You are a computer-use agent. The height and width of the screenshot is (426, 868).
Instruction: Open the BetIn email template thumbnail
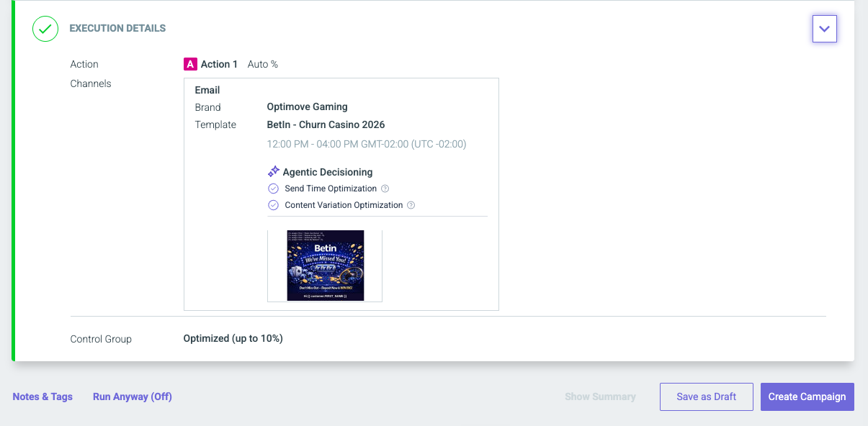(325, 266)
